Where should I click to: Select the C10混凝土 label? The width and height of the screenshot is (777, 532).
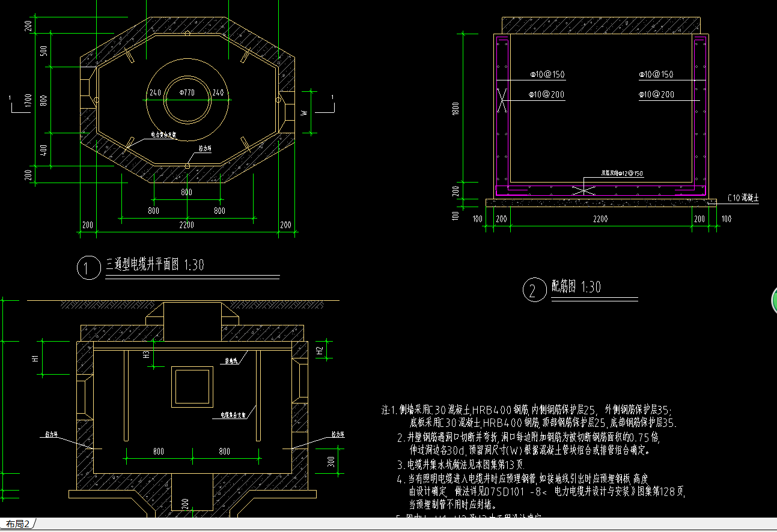[x=743, y=198]
